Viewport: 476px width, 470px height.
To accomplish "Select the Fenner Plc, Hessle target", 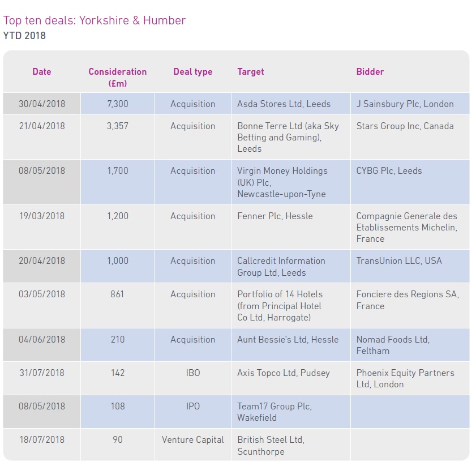I will (291, 227).
